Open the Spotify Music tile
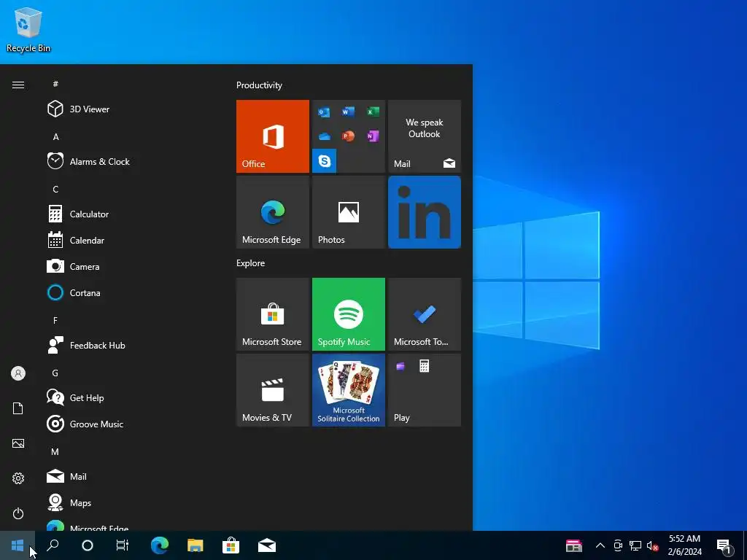747x560 pixels. [x=348, y=314]
